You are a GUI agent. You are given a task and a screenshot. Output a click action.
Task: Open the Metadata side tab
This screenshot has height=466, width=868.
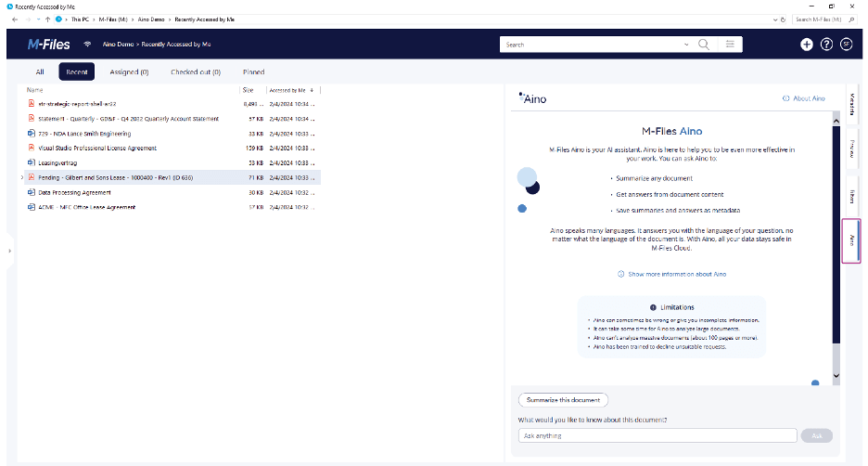coord(851,105)
